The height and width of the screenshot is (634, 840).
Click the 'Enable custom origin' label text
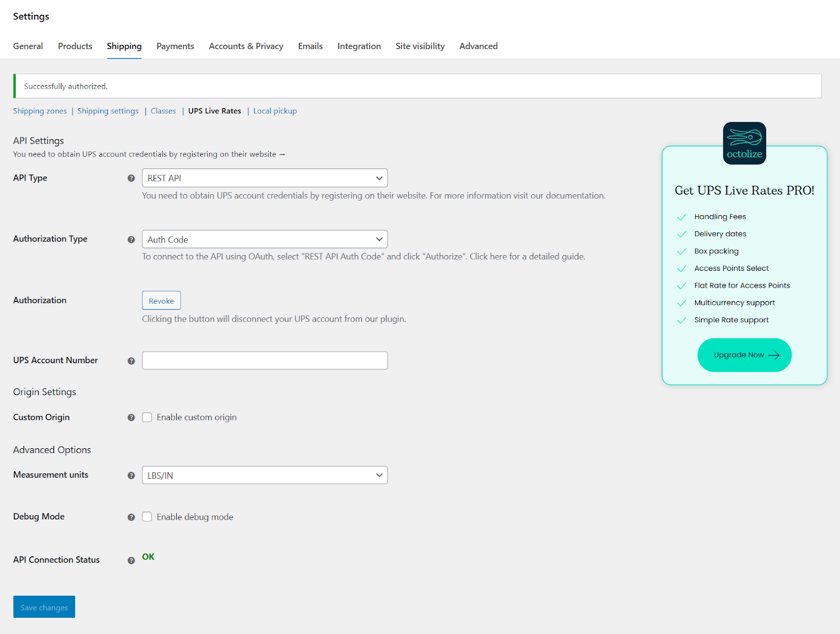click(197, 417)
